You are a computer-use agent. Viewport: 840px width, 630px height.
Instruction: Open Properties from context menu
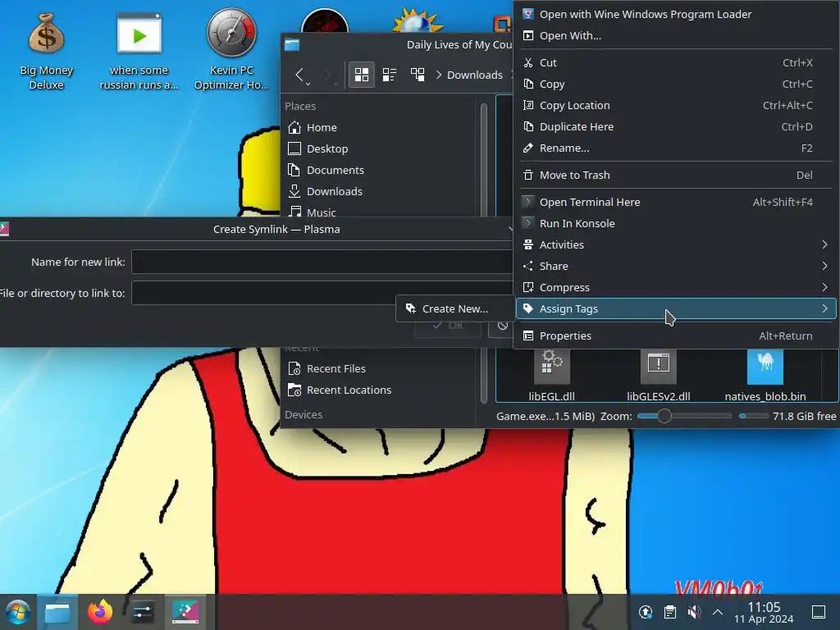point(676,336)
